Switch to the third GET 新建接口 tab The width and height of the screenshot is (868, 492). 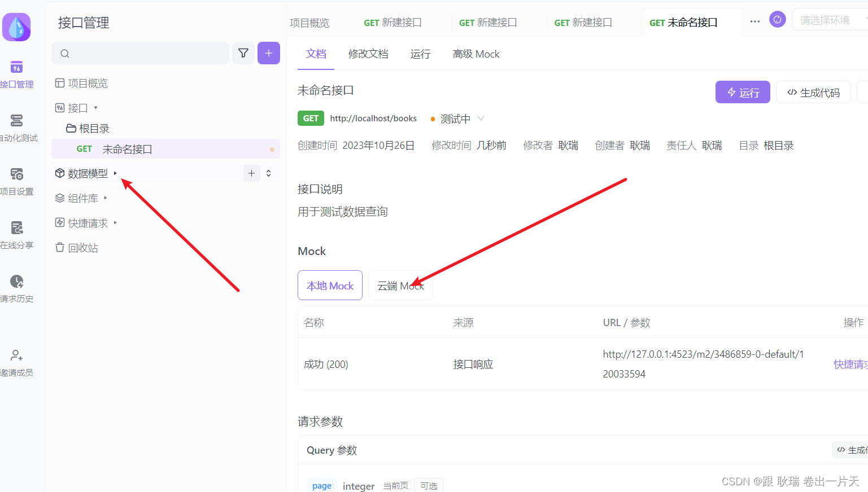(583, 23)
